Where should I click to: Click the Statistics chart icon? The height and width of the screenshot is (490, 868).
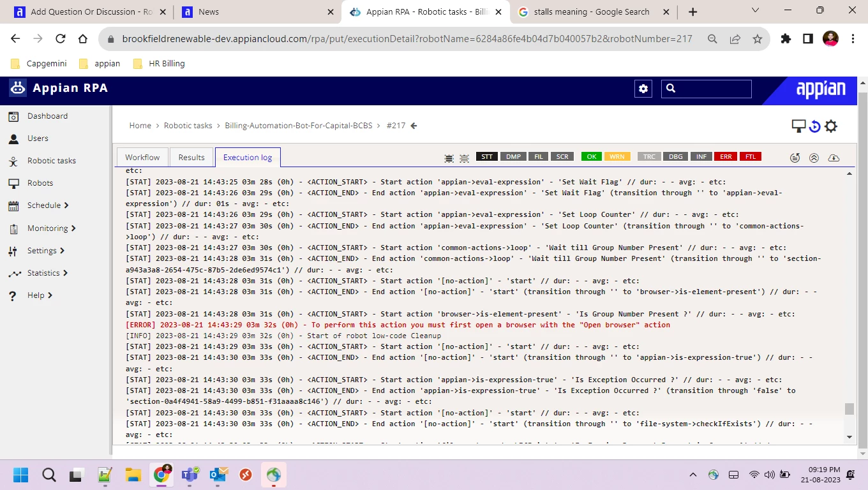(x=15, y=273)
